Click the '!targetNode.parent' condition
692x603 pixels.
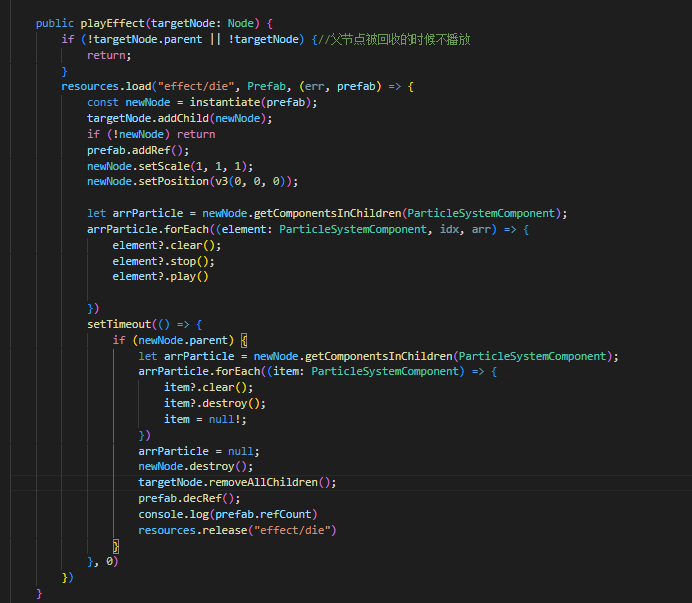tap(145, 39)
